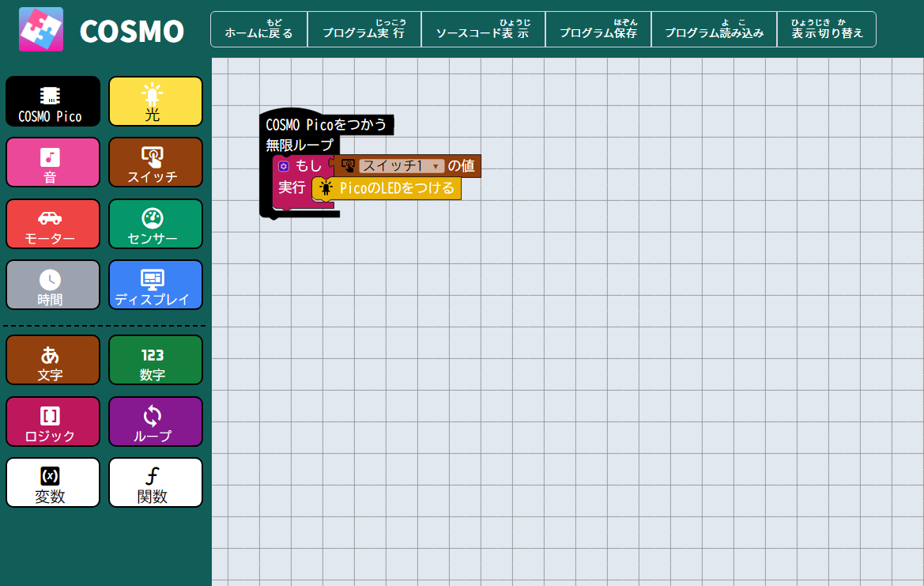
Task: Open the 光 (light) block category
Action: click(x=156, y=100)
